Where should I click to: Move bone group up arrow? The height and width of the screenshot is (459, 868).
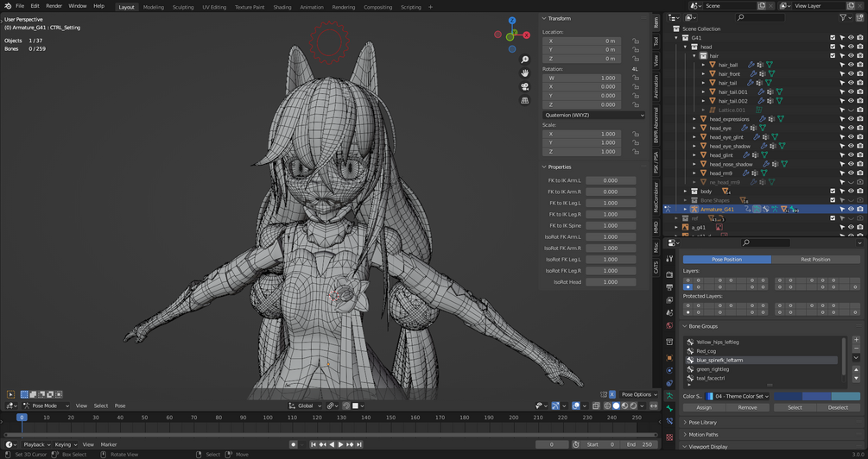(857, 369)
